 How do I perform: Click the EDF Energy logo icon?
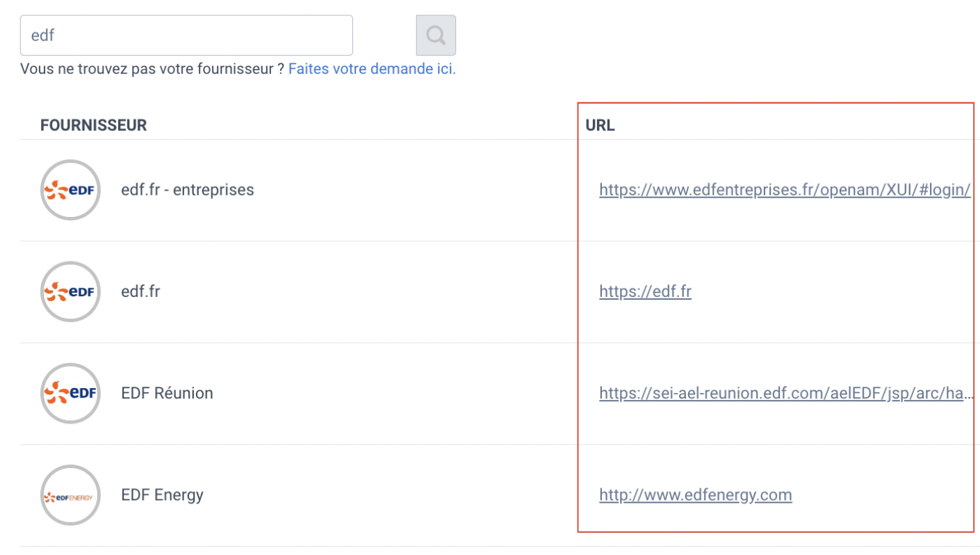click(x=70, y=495)
